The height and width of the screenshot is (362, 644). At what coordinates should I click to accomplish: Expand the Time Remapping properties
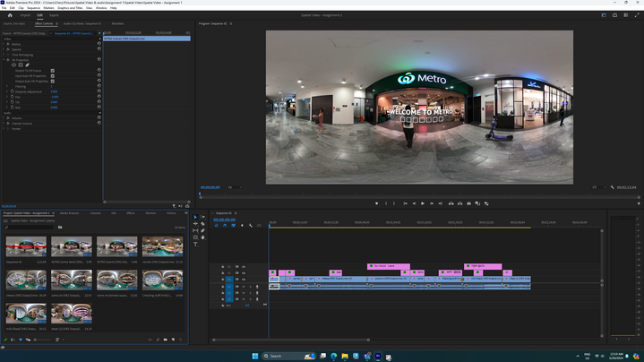[x=4, y=55]
